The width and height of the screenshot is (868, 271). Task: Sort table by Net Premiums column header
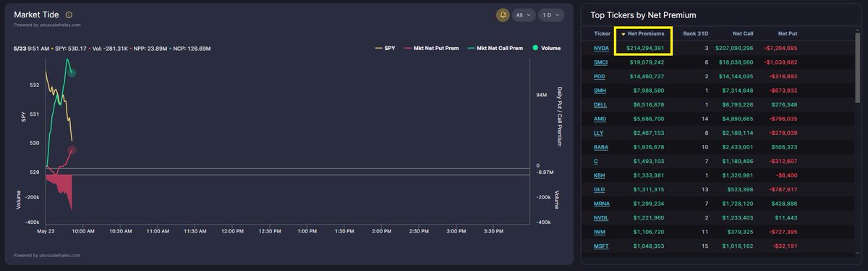(x=646, y=33)
